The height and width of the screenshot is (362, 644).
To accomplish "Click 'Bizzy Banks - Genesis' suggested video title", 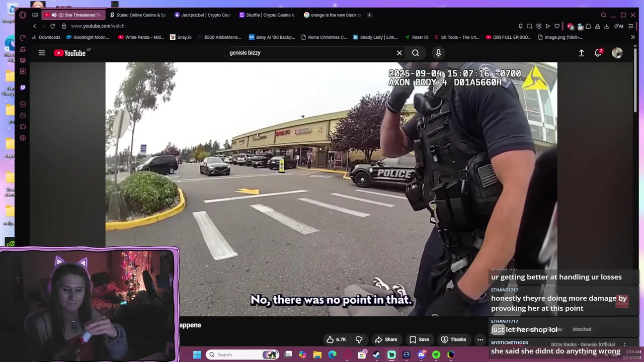I will 583,345.
